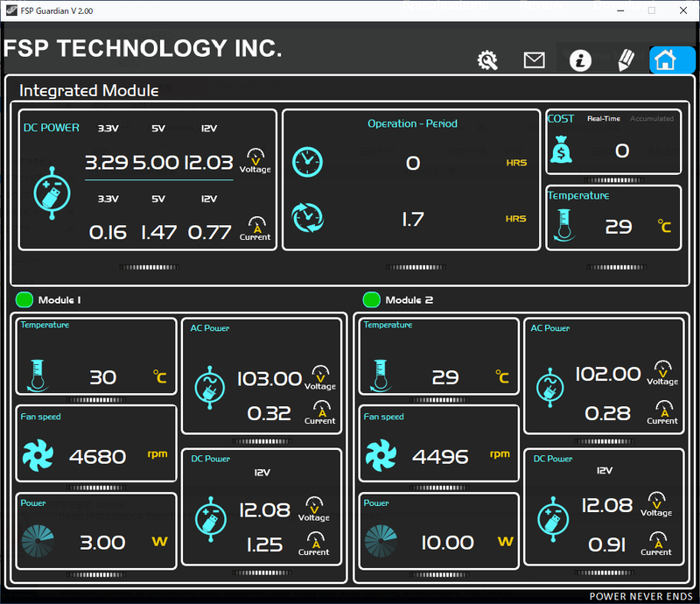This screenshot has height=604, width=700.
Task: Open the info icon
Action: tap(580, 60)
